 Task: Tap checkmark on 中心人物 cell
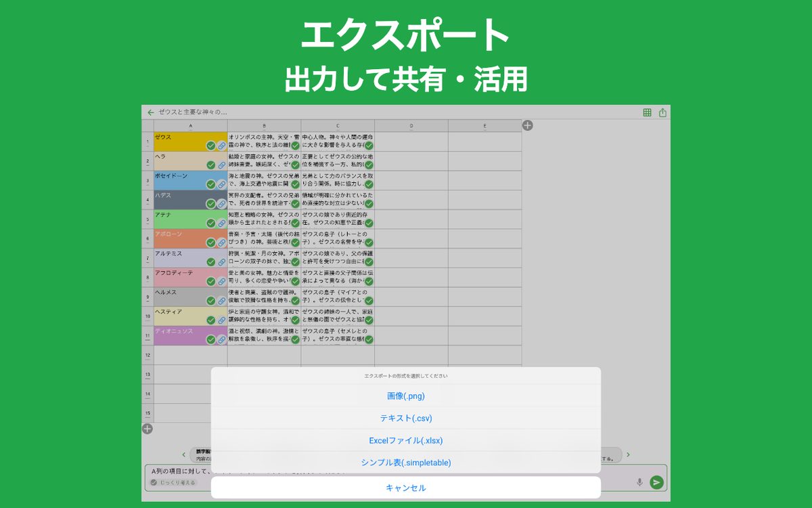click(369, 146)
